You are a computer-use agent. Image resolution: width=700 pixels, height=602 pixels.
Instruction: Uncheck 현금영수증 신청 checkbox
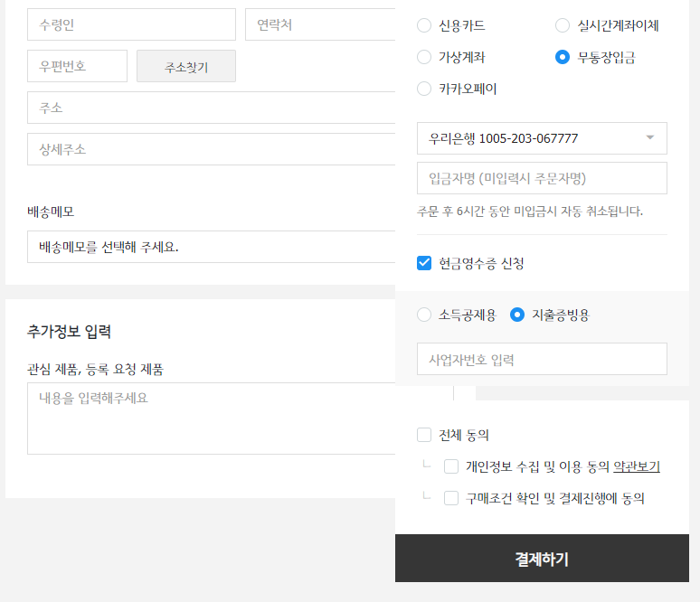coord(424,263)
